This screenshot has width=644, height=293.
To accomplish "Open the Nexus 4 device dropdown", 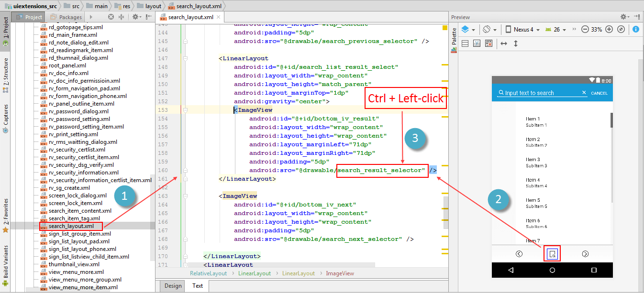I will coord(522,29).
